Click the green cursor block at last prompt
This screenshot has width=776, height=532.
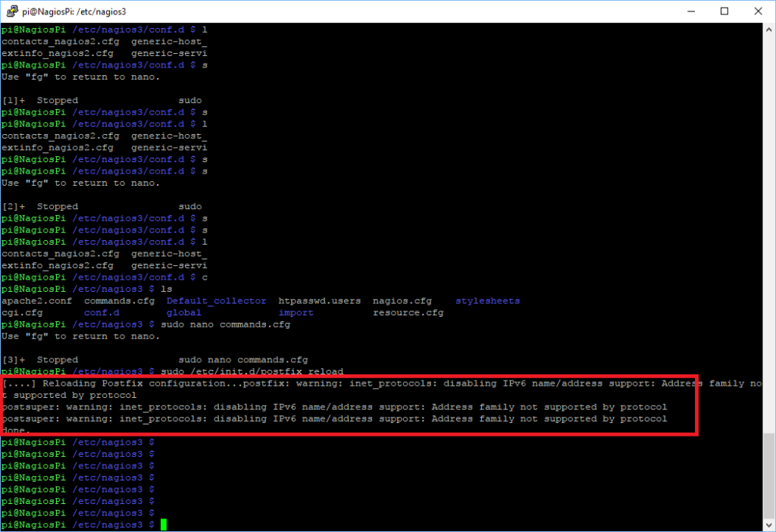click(164, 524)
